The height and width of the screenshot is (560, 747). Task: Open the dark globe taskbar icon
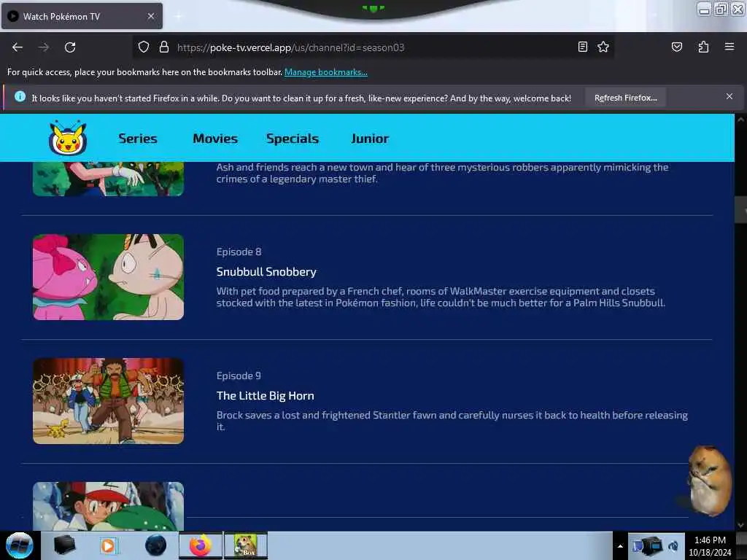(x=155, y=545)
